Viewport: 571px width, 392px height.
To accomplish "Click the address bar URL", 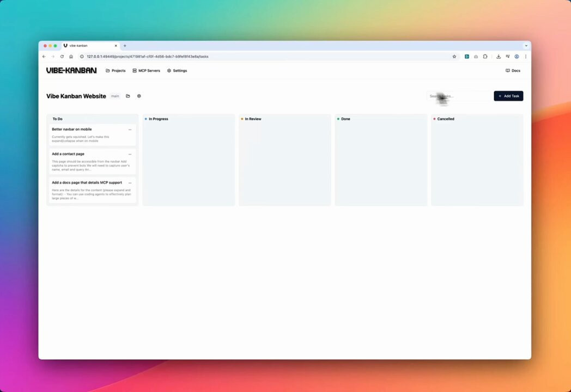I will coord(148,57).
